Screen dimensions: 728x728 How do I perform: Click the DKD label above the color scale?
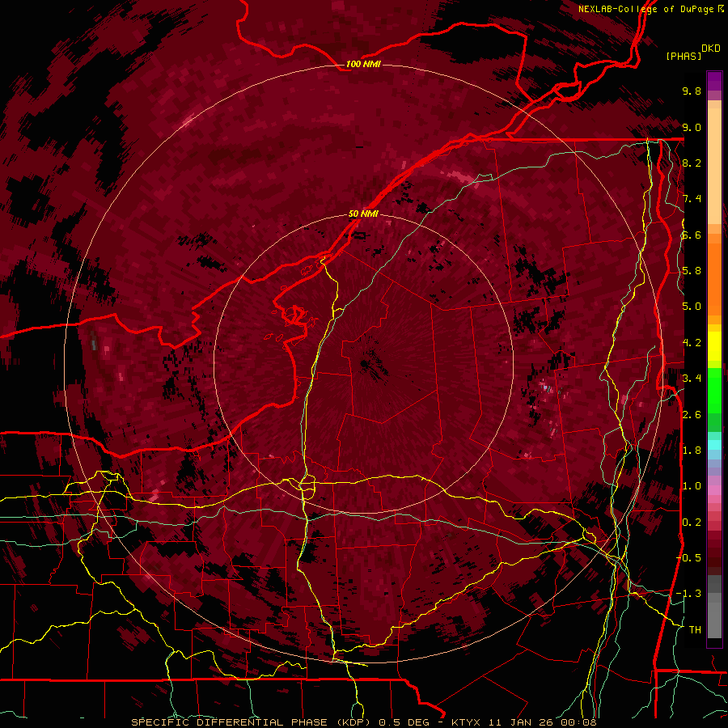(x=711, y=49)
